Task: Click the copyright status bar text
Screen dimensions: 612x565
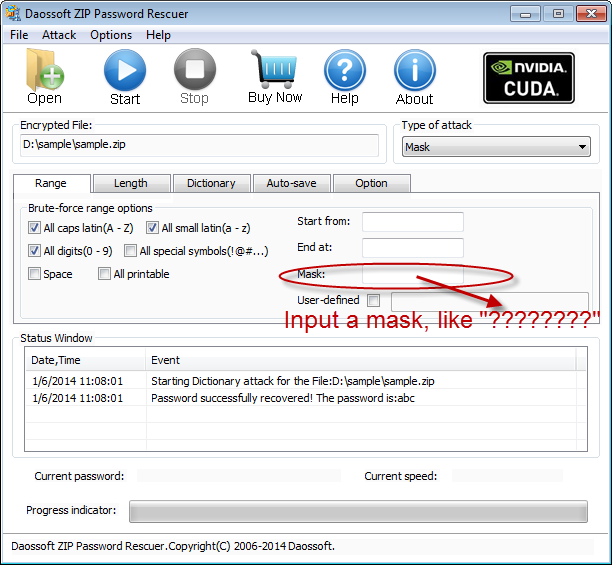Action: [173, 546]
